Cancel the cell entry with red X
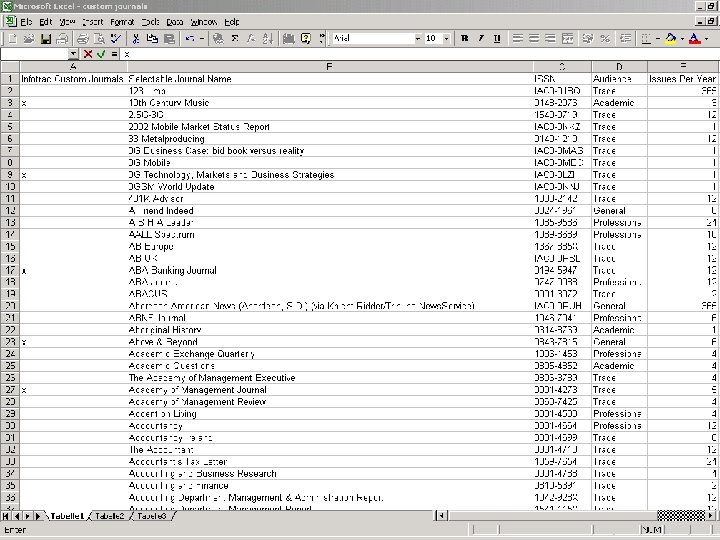Image resolution: width=720 pixels, height=540 pixels. point(88,54)
